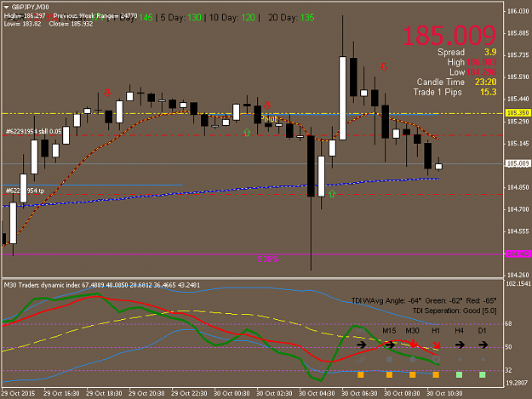Viewport: 532px width, 399px height.
Task: Click the white 185.009 current price axis tag
Action: [518, 163]
